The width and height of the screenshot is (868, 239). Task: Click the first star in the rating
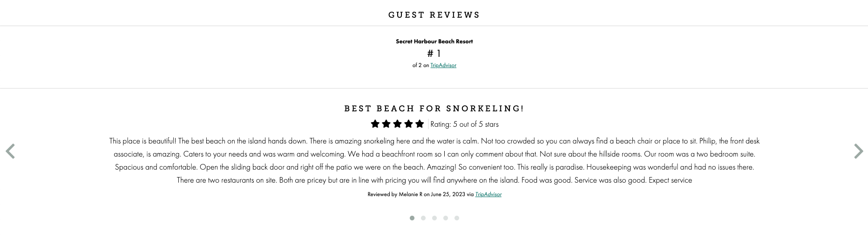[375, 124]
